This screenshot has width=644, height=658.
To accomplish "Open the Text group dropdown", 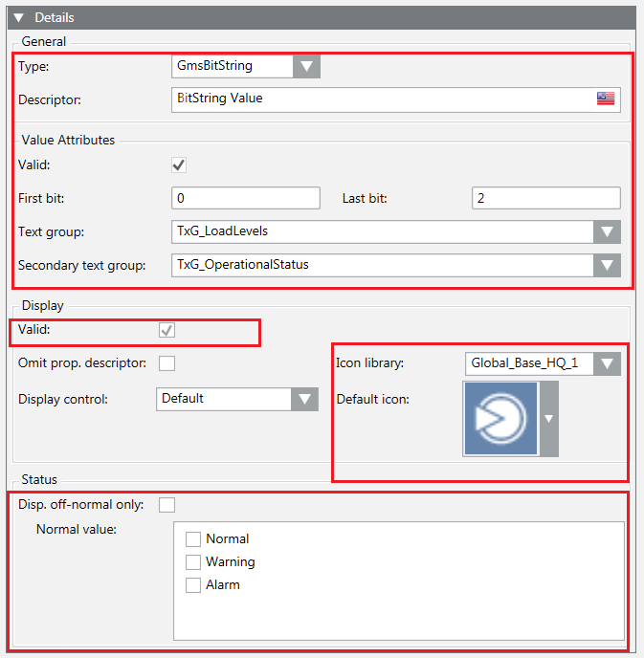I will (x=607, y=231).
